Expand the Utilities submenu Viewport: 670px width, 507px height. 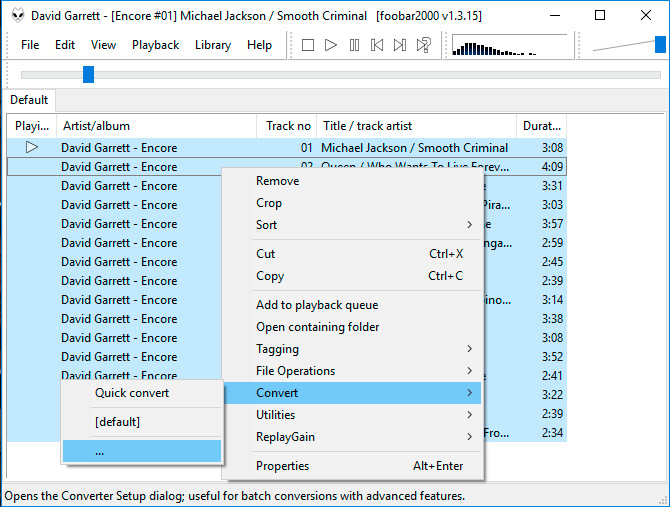[x=353, y=415]
